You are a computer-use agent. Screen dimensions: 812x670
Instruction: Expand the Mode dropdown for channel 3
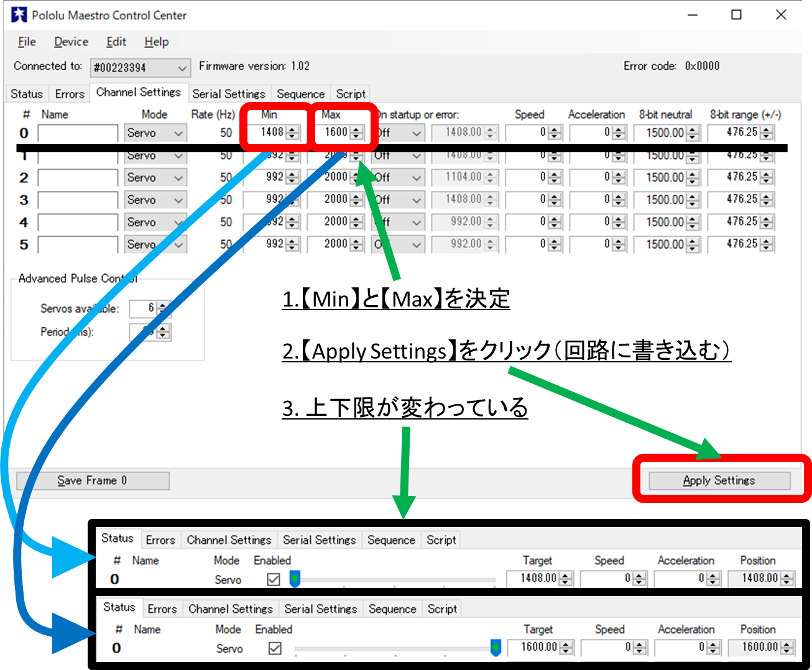(x=155, y=200)
